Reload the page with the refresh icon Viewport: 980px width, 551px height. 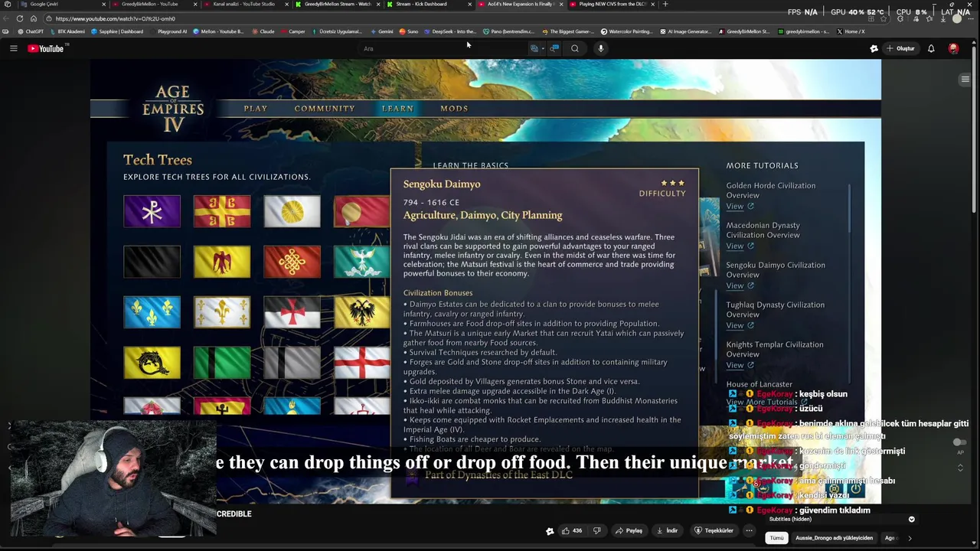tap(20, 18)
